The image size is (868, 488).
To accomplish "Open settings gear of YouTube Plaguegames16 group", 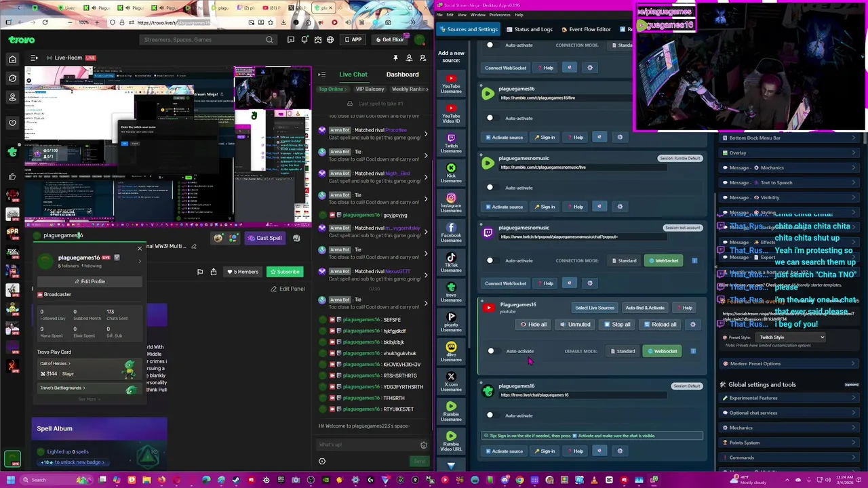I will coord(692,325).
